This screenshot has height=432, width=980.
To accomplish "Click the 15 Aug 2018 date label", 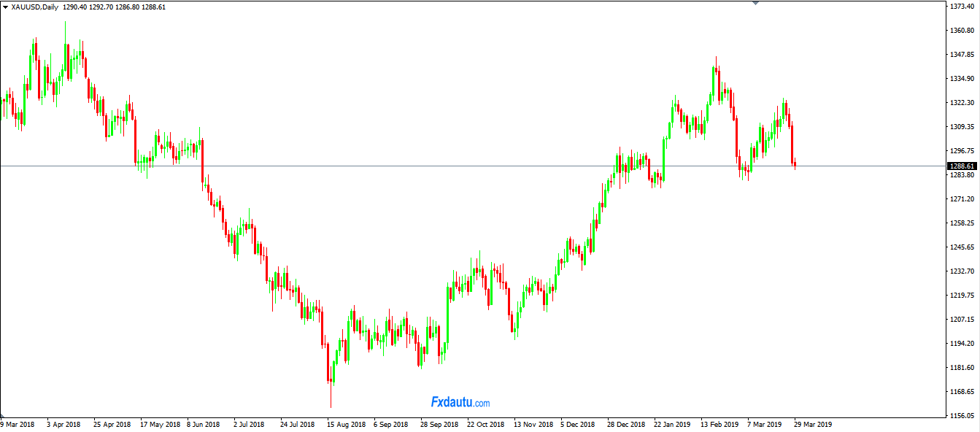I will coord(346,424).
